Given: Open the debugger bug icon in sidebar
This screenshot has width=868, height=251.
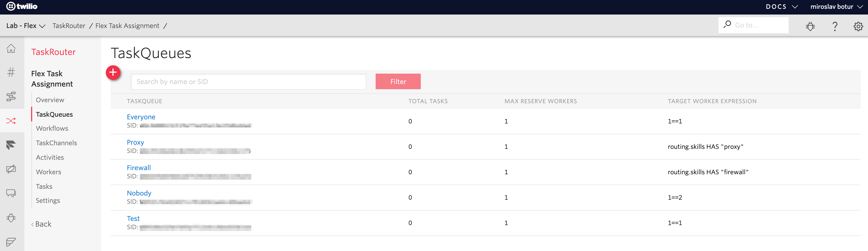Looking at the screenshot, I should click(11, 218).
